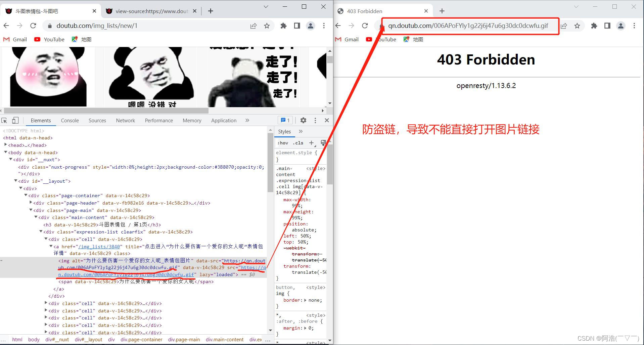The width and height of the screenshot is (644, 345).
Task: Open the Sources tab
Action: tap(97, 120)
